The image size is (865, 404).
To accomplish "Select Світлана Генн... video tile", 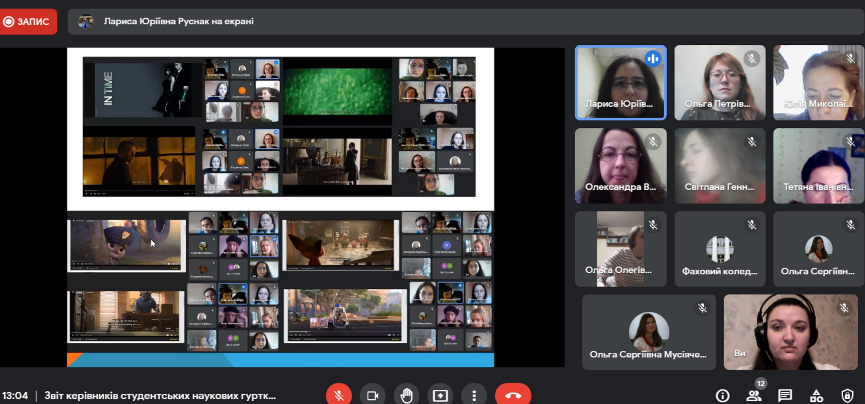I will click(720, 166).
